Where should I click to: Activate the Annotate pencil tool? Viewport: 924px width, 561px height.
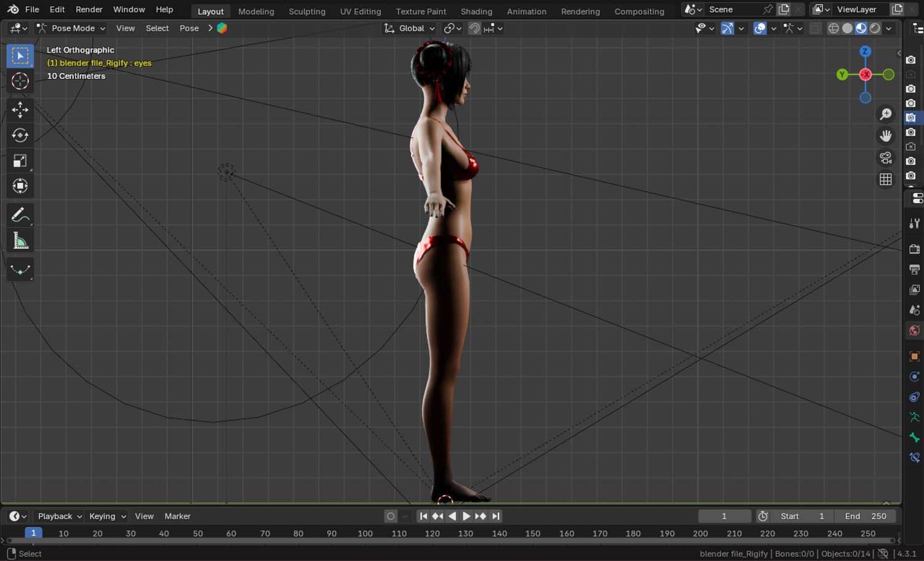(x=20, y=215)
